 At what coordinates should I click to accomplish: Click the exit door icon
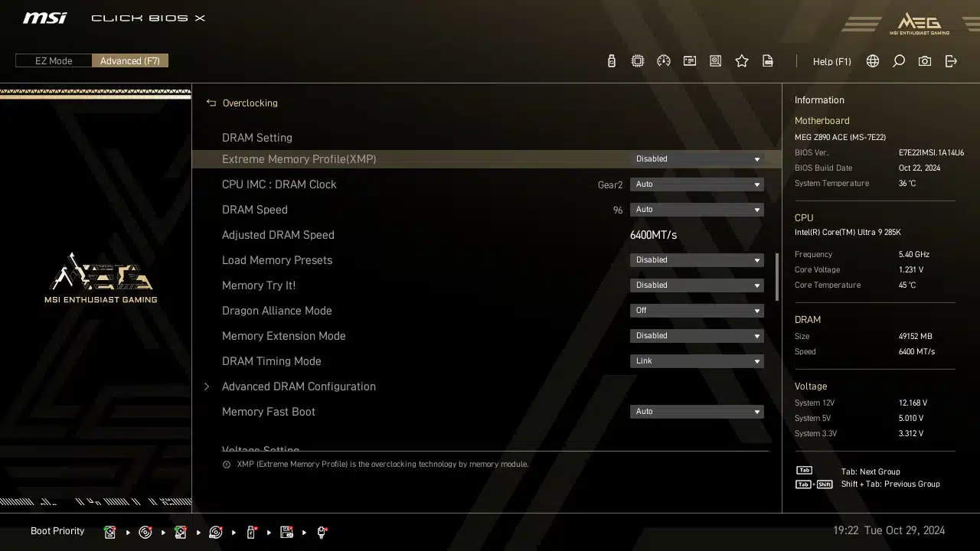point(951,61)
